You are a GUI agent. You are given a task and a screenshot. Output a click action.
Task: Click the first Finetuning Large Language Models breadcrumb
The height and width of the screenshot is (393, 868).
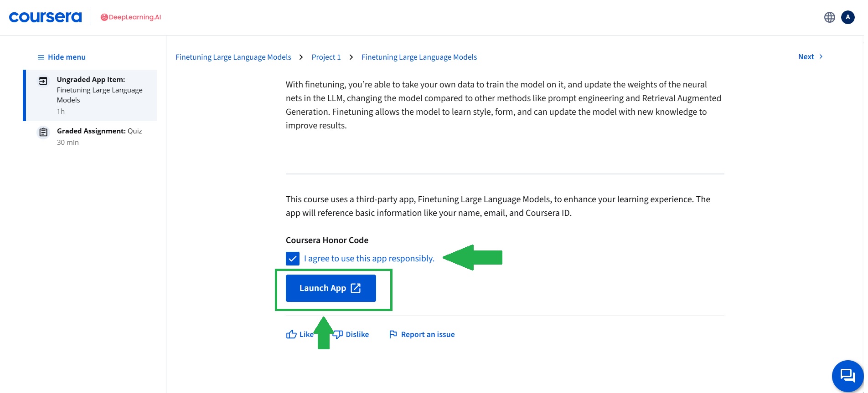[233, 57]
